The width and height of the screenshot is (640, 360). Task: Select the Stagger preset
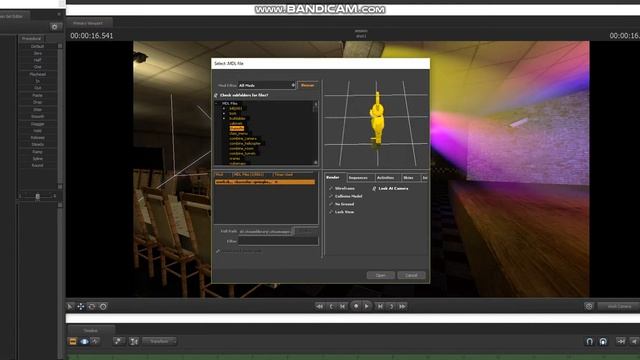pos(38,124)
